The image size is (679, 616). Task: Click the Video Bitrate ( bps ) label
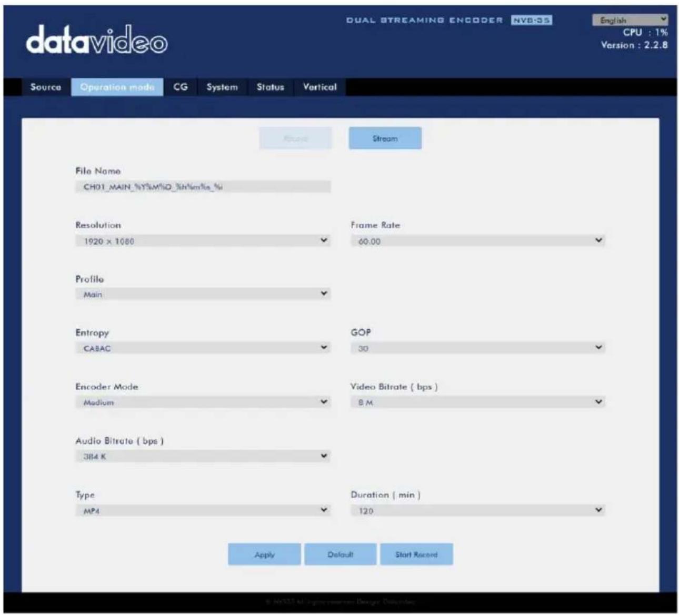[394, 387]
